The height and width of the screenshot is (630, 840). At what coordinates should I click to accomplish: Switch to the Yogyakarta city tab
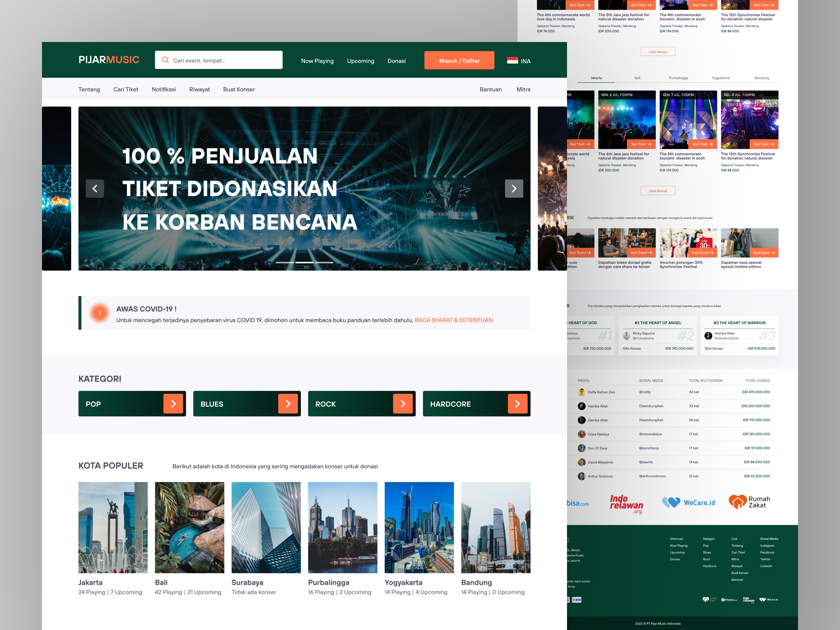720,78
